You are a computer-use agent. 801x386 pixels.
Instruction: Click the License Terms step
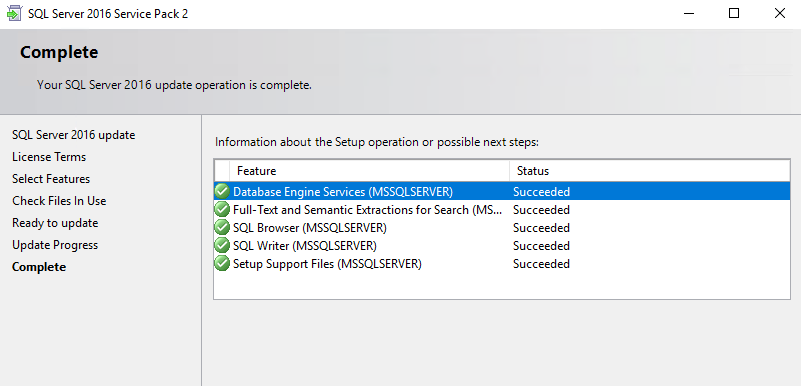tap(49, 157)
